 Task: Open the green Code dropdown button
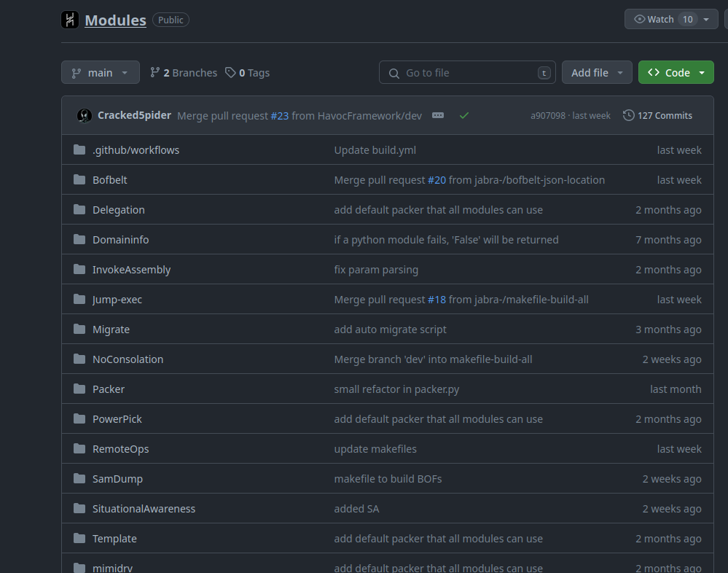point(676,73)
